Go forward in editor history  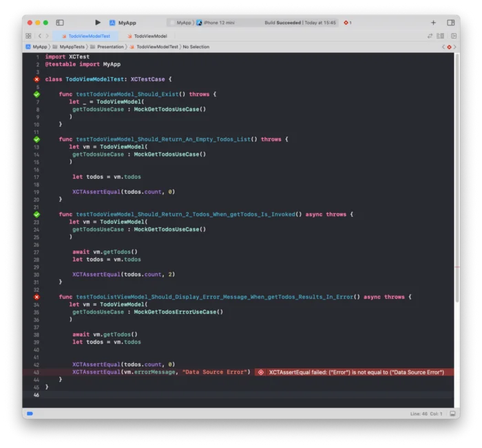(x=47, y=36)
